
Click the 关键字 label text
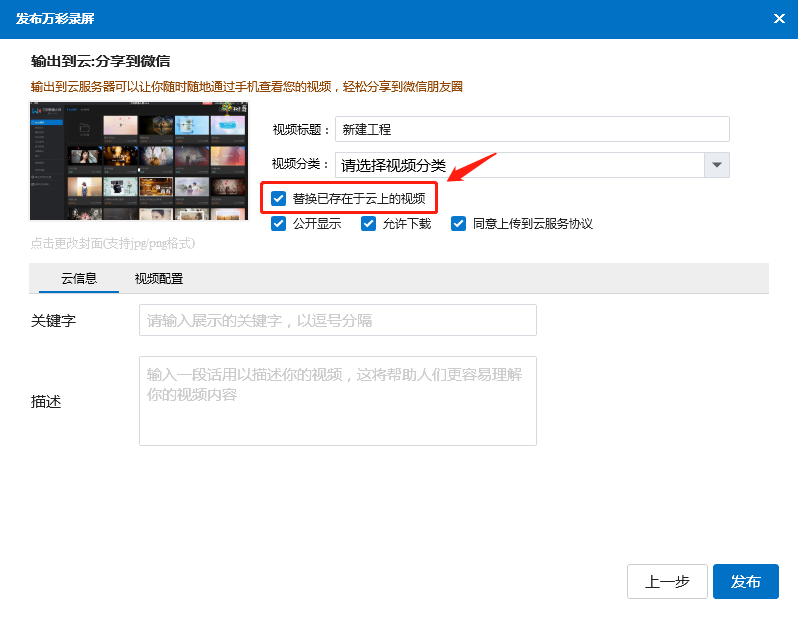point(54,320)
